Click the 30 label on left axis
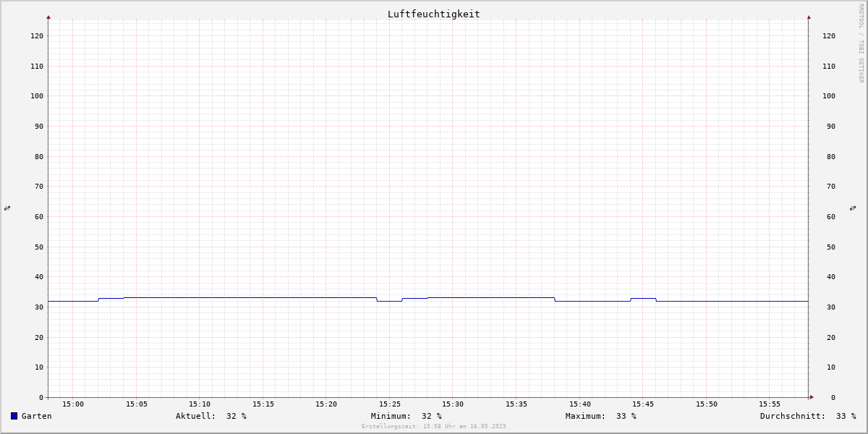The height and width of the screenshot is (434, 868). [x=39, y=307]
